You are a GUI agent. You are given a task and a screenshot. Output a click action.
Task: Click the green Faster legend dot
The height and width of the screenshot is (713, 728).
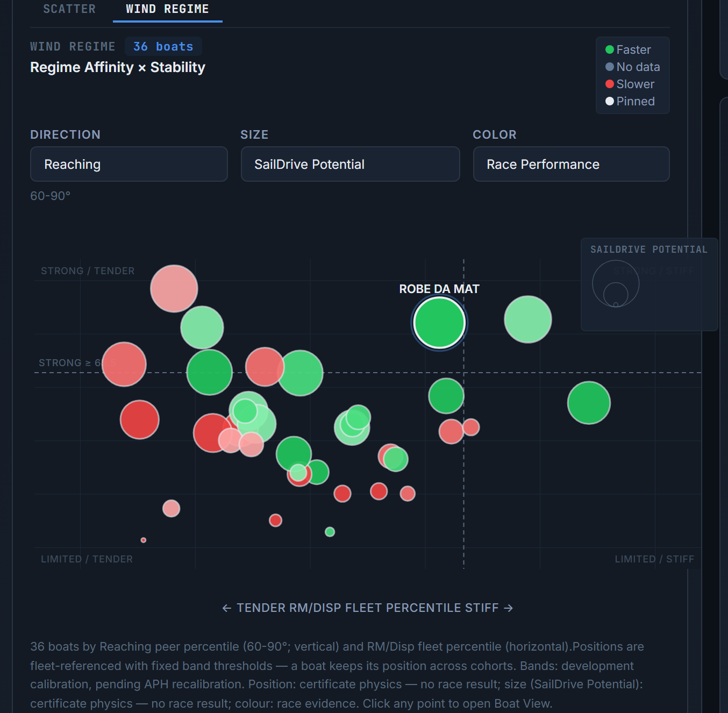(610, 49)
